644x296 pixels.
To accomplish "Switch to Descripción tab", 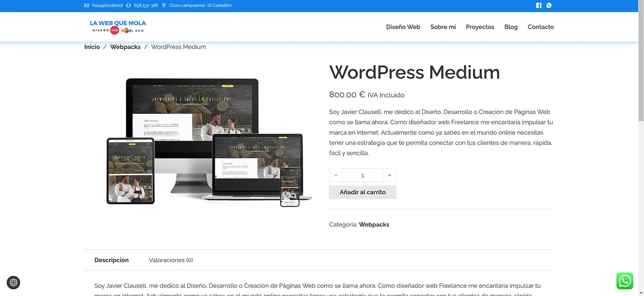I will 112,260.
